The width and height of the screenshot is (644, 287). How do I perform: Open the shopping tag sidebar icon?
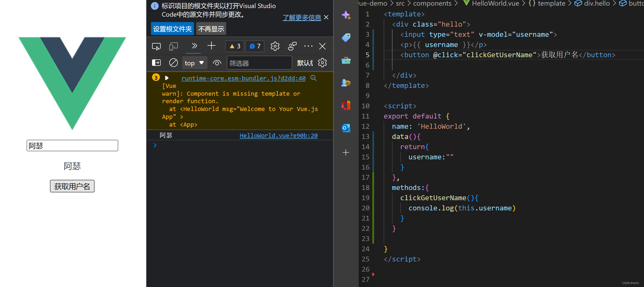coord(346,38)
